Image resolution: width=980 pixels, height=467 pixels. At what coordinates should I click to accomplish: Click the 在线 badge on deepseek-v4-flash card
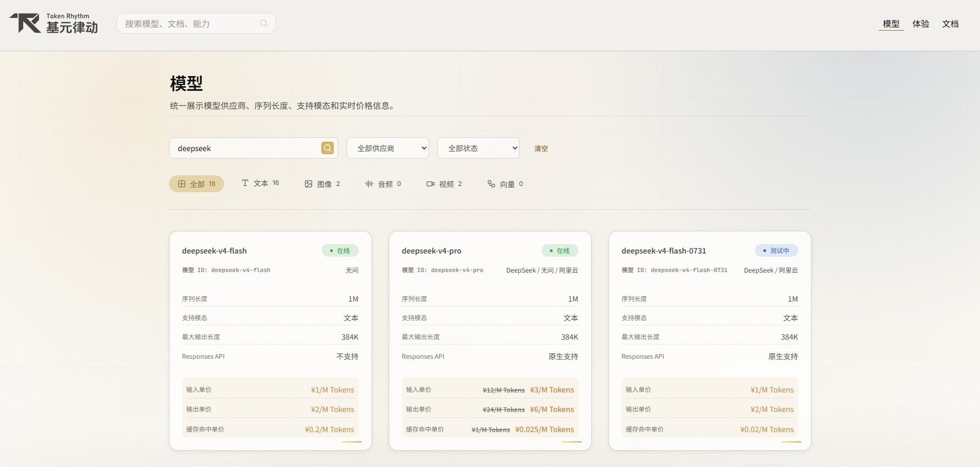(x=340, y=250)
